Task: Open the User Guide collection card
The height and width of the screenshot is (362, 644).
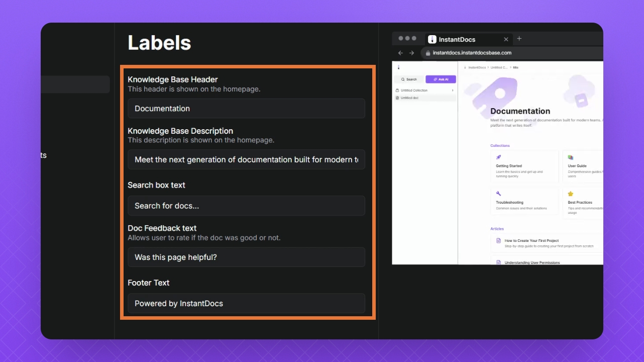Action: 583,166
